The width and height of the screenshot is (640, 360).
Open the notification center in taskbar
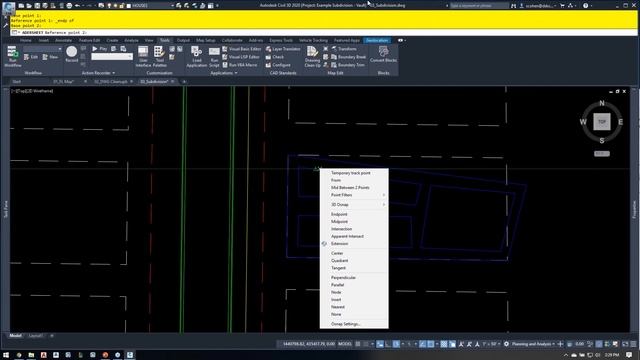pyautogui.click(x=629, y=355)
